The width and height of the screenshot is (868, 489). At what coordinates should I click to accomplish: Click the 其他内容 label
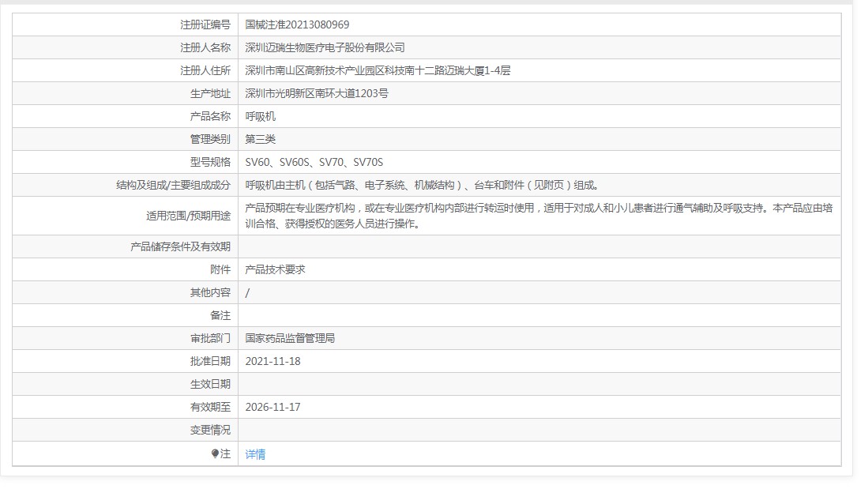point(210,292)
